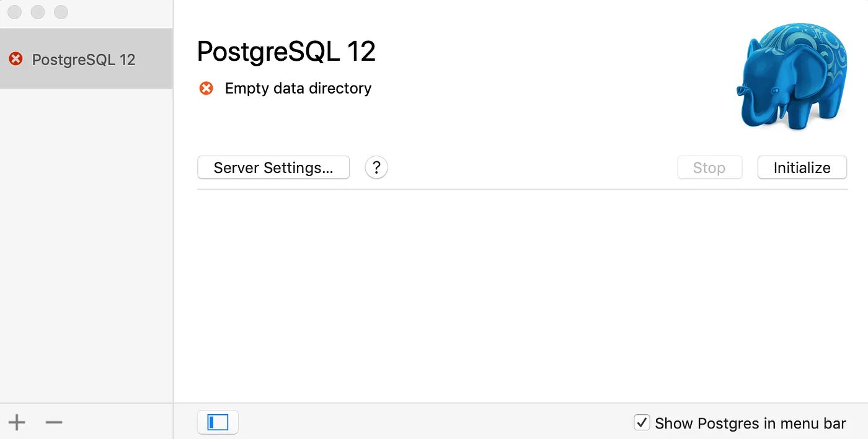868x439 pixels.
Task: Click the blue elephant Postgres logo
Action: pyautogui.click(x=792, y=76)
